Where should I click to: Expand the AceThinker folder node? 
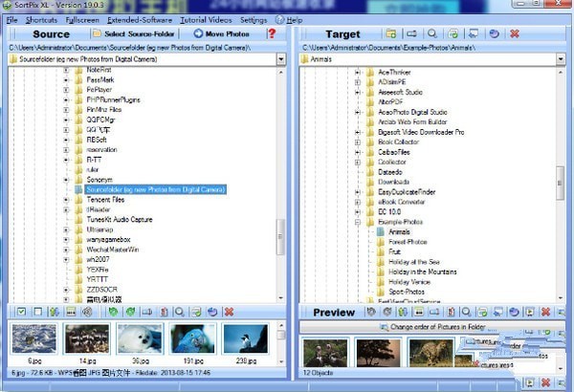[358, 72]
